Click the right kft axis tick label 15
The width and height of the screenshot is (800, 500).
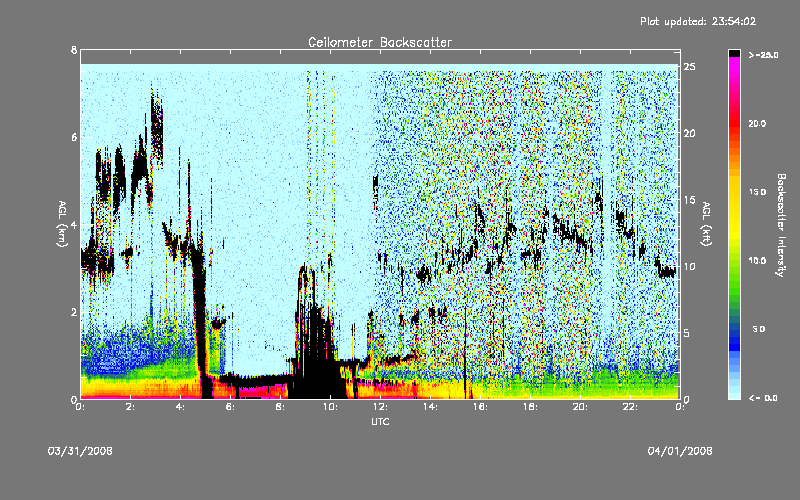689,200
